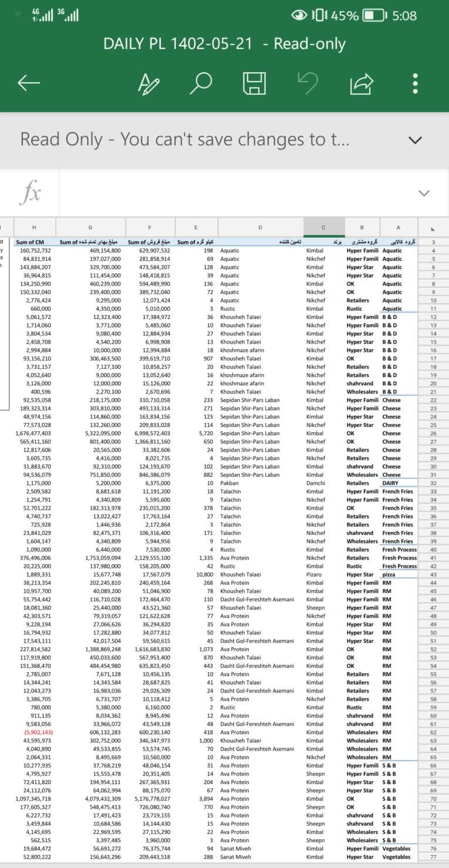The image size is (449, 868).
Task: Select cell with value 1,388,869,248
Action: [90, 649]
